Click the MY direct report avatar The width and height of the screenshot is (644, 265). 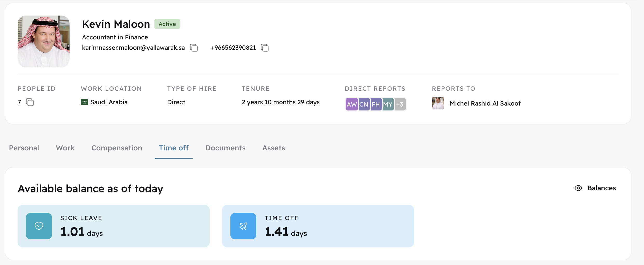coord(388,104)
